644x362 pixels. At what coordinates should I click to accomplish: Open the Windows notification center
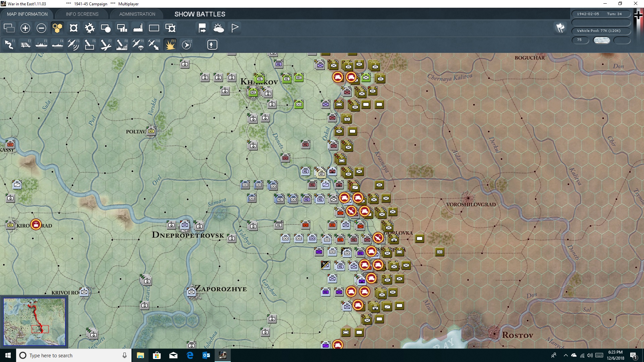point(633,355)
